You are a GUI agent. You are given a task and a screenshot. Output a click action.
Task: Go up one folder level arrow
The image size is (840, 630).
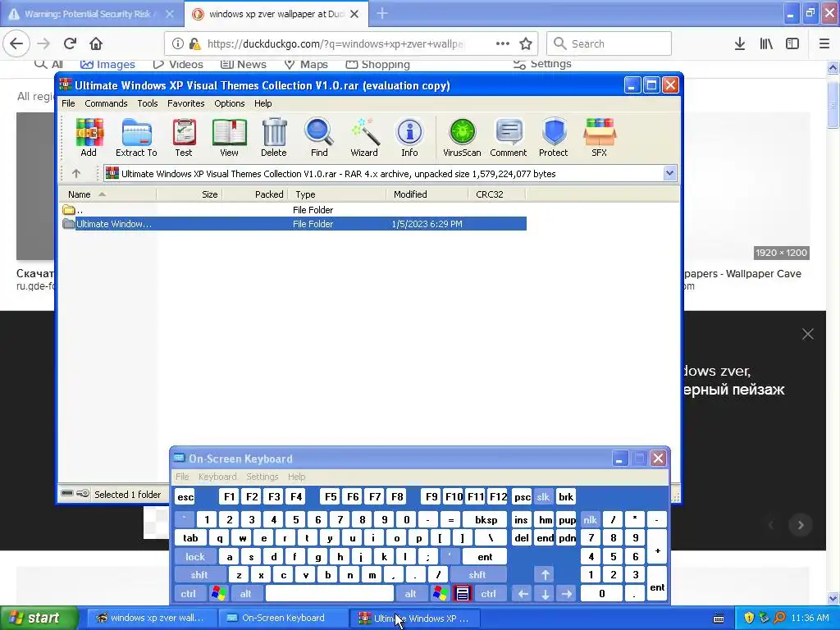coord(76,174)
